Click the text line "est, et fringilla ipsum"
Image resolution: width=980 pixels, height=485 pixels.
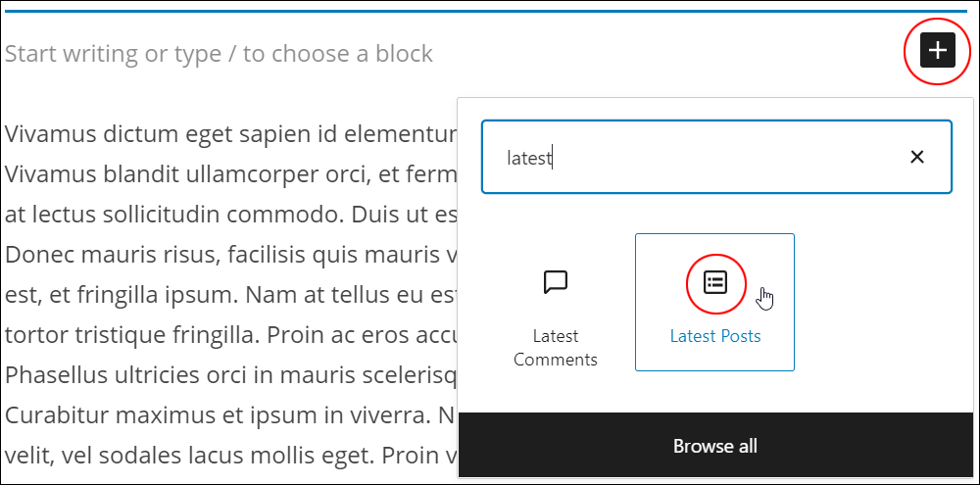point(230,295)
